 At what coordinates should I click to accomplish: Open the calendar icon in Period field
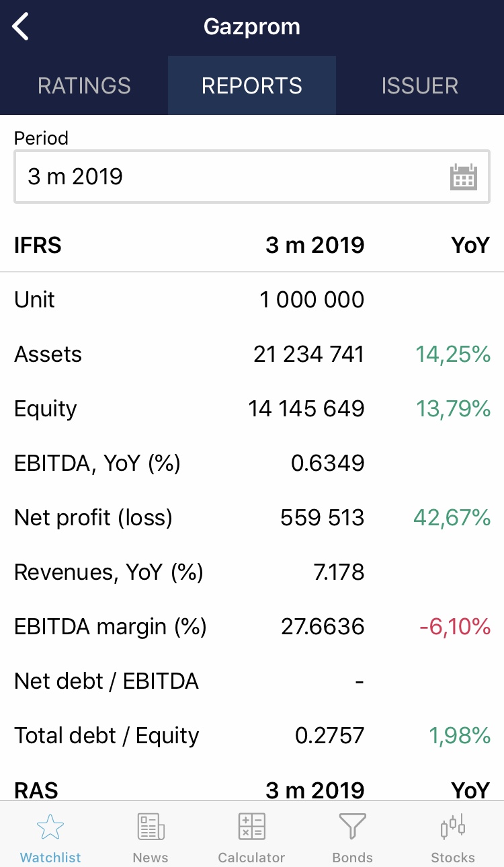[x=463, y=177]
